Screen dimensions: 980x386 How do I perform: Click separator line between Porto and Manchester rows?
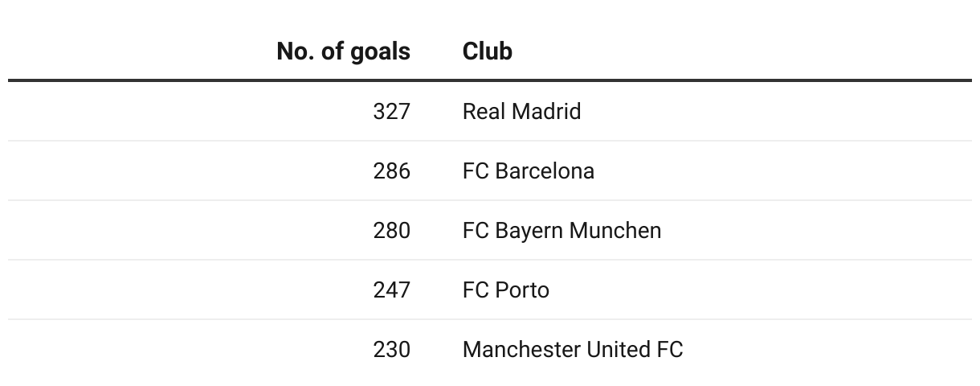point(490,319)
